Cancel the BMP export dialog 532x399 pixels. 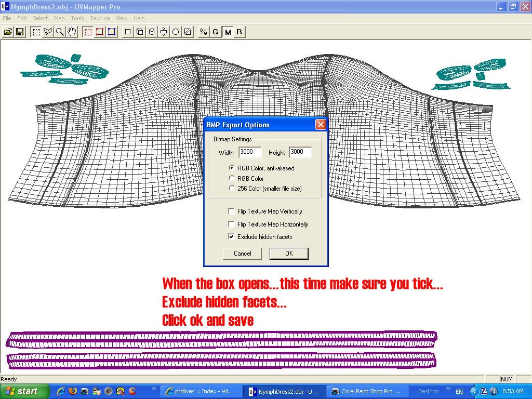[x=242, y=254]
